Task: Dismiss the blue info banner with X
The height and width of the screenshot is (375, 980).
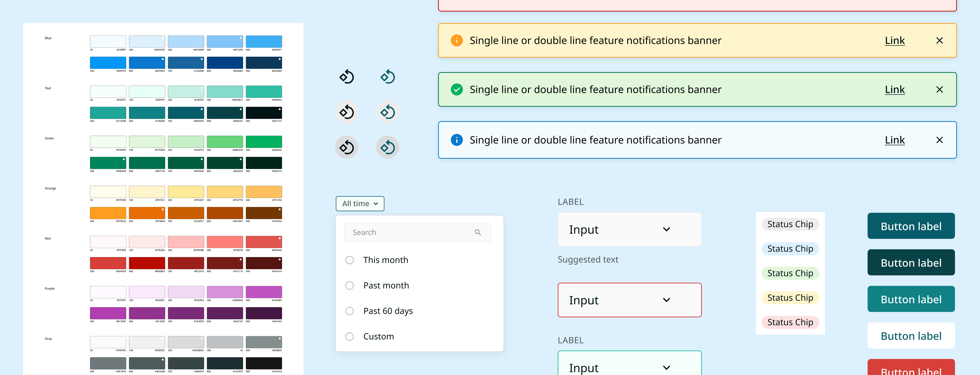Action: (939, 140)
